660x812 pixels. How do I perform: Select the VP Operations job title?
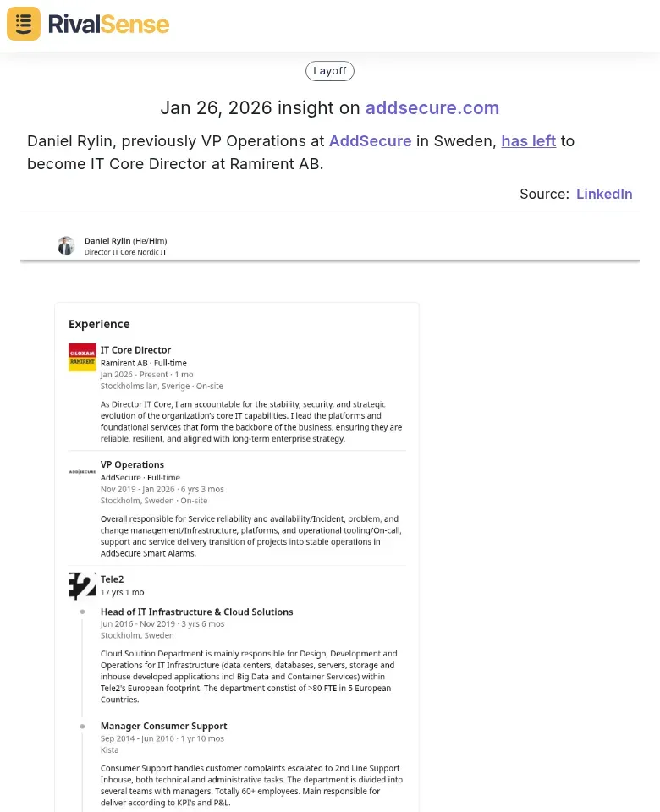[x=132, y=464]
